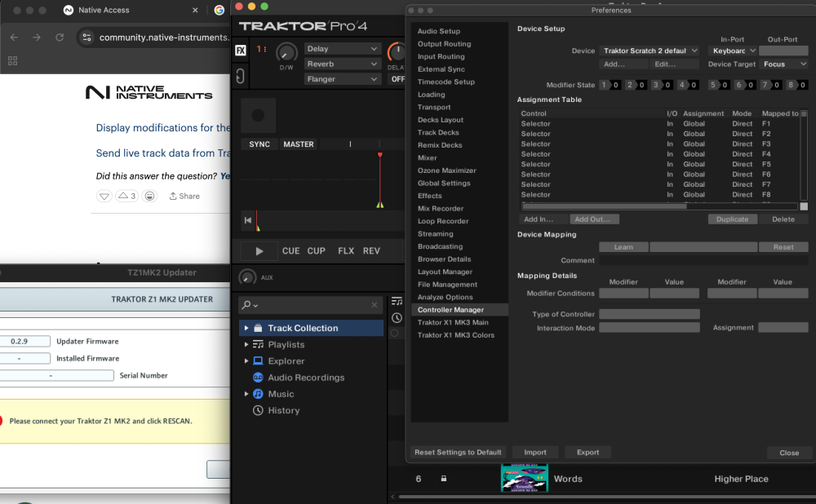Close the Preferences window with Close button
816x504 pixels.
[x=789, y=453]
